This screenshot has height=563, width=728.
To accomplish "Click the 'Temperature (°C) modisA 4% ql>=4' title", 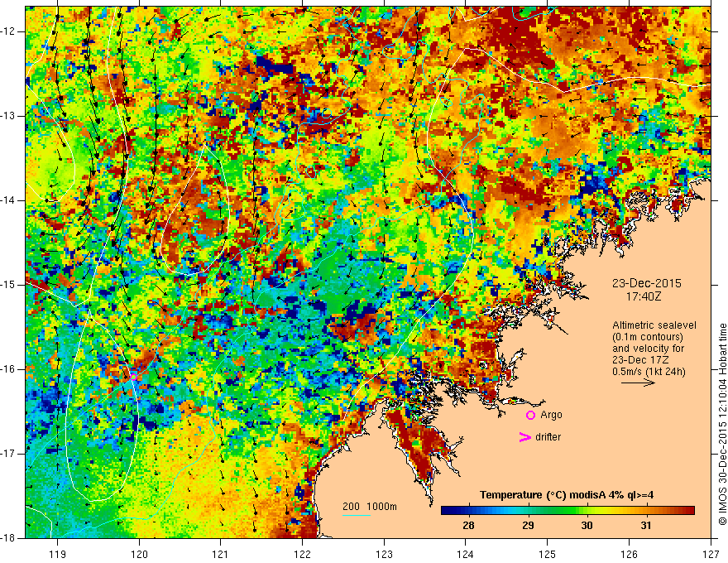I will click(567, 495).
